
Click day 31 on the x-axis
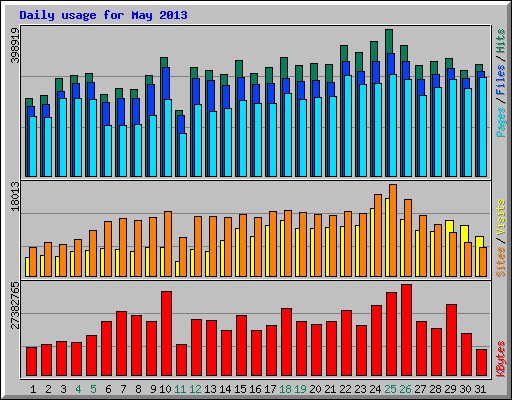point(480,389)
